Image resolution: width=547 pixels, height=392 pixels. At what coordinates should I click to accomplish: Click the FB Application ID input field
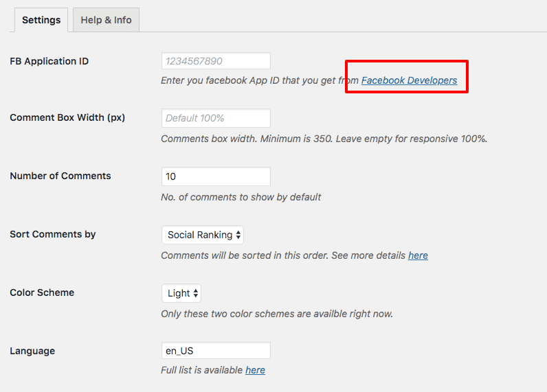[216, 61]
